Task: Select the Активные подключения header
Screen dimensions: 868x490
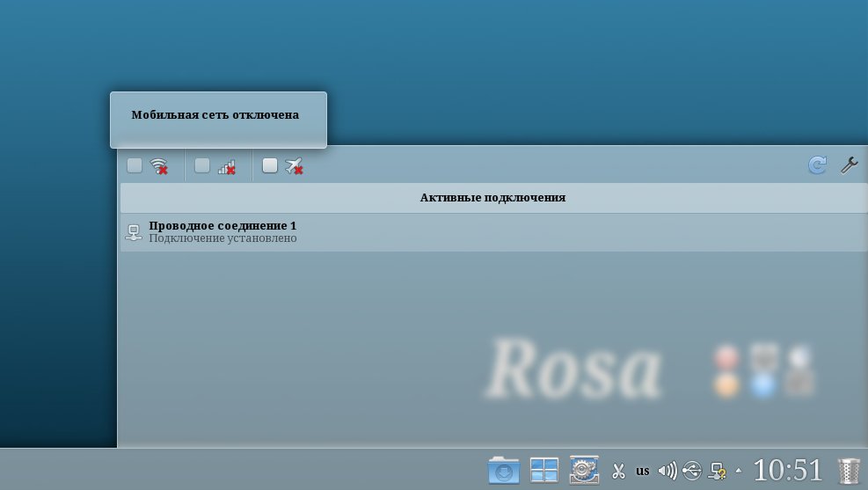Action: (x=493, y=198)
